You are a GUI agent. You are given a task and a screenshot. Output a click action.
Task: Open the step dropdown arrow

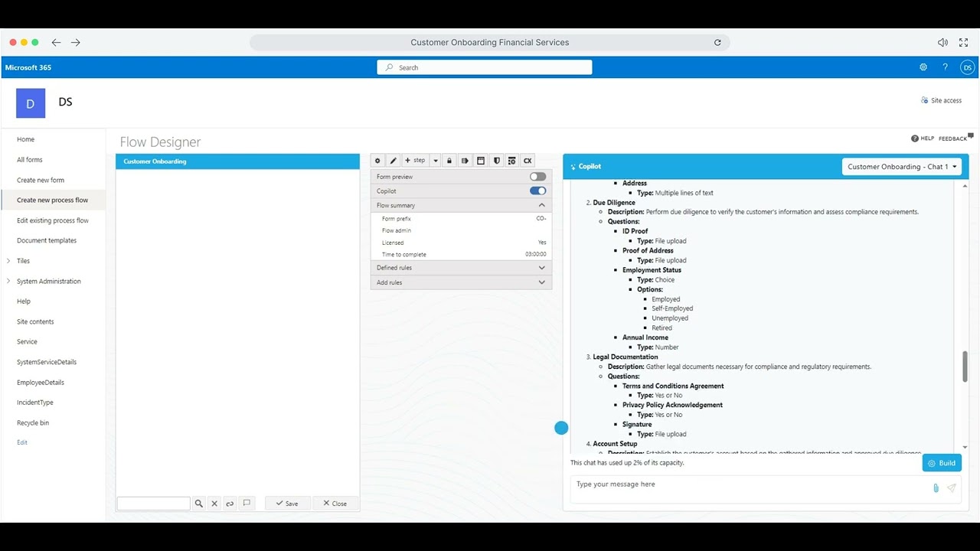[x=435, y=161]
